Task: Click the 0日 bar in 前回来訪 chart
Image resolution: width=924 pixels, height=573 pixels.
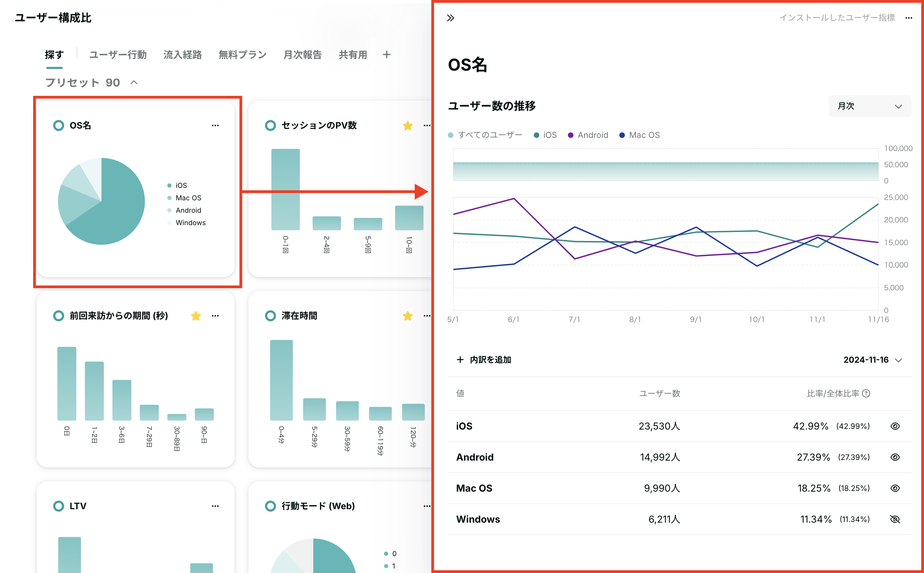Action: (67, 383)
